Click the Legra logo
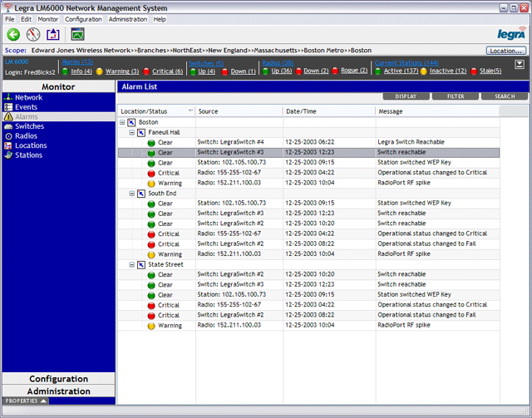 pos(512,33)
